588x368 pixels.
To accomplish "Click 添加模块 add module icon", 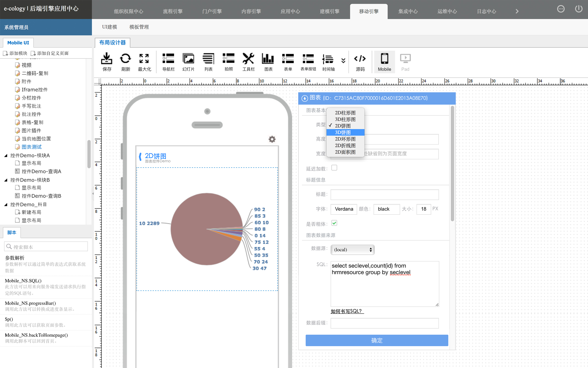I will click(5, 53).
